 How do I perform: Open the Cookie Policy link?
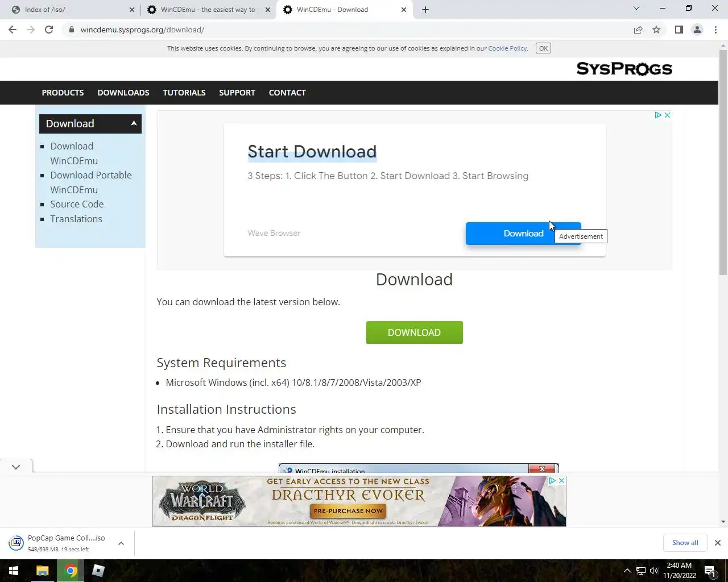click(x=507, y=48)
